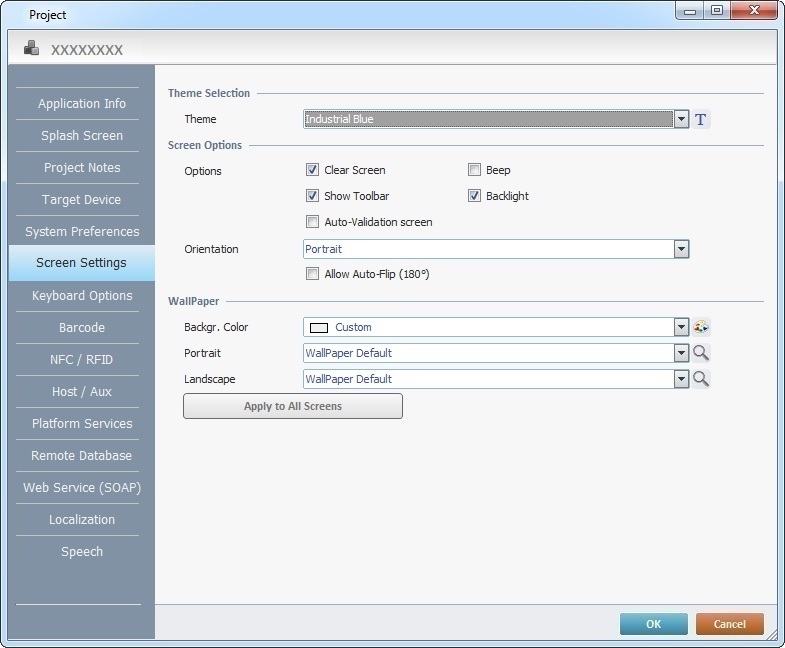Enable the Beep checkbox

point(475,170)
